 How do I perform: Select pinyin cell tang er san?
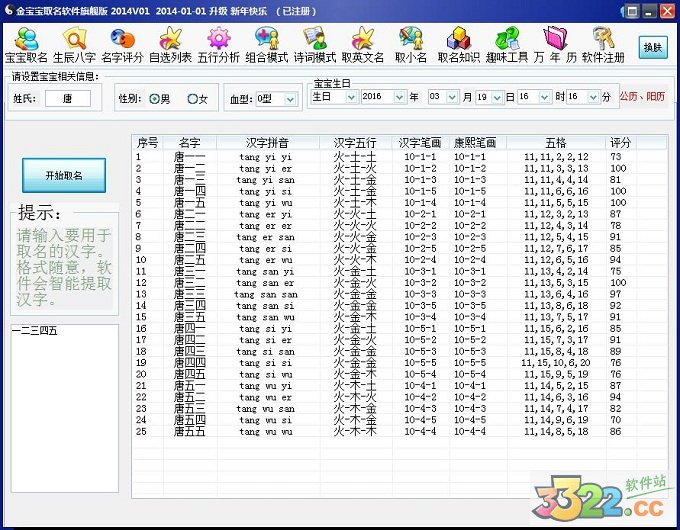coord(265,237)
